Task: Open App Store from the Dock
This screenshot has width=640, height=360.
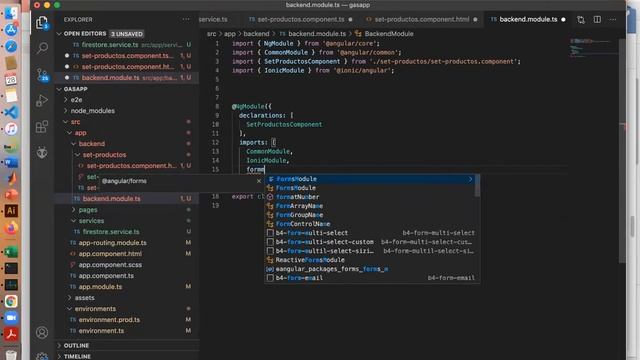Action: tap(11, 29)
